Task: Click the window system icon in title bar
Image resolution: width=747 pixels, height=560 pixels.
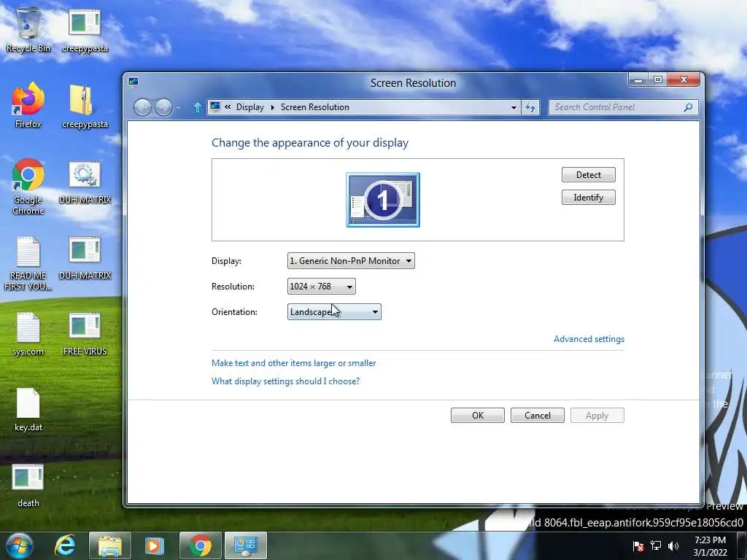Action: pos(133,82)
